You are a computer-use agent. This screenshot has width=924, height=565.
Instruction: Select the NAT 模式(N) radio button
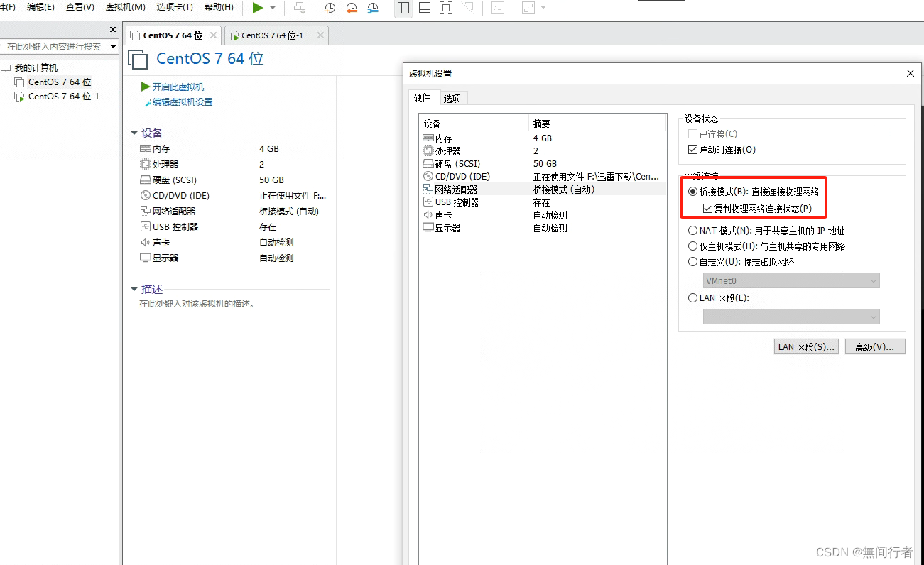[693, 231]
